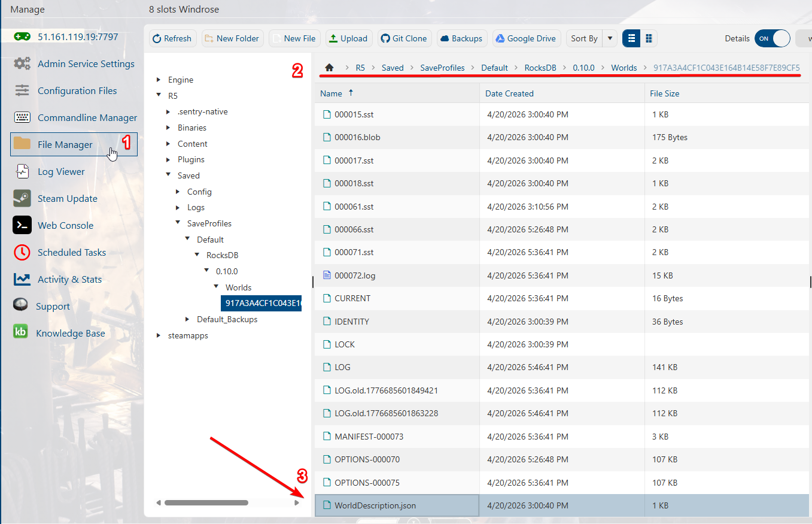The height and width of the screenshot is (524, 812).
Task: Switch to grid view layout icon
Action: coord(649,38)
